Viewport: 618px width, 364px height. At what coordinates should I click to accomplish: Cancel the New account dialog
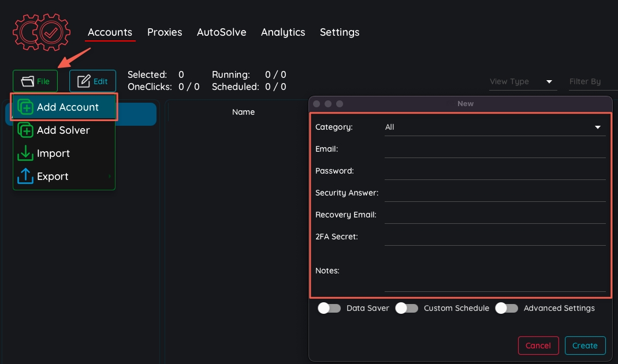(x=538, y=346)
